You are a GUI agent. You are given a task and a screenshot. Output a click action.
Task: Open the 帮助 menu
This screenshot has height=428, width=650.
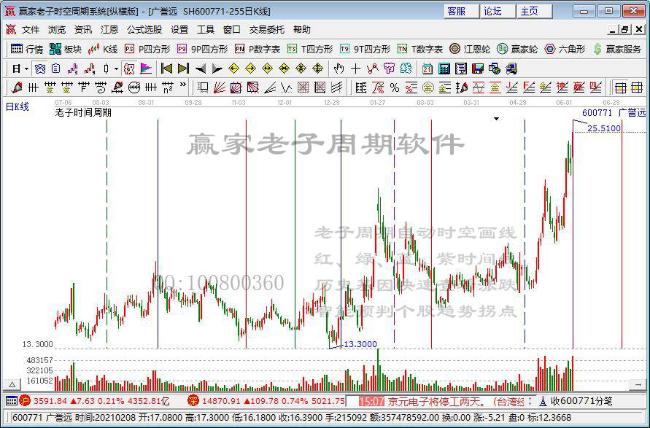pyautogui.click(x=301, y=30)
